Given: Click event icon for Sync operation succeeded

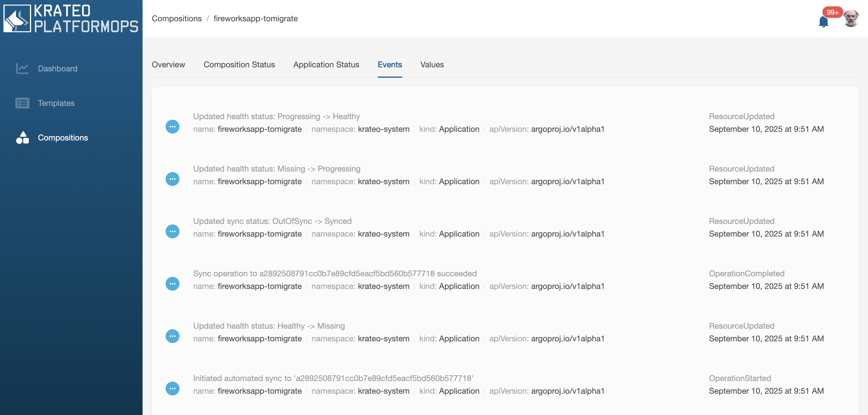Looking at the screenshot, I should 172,284.
